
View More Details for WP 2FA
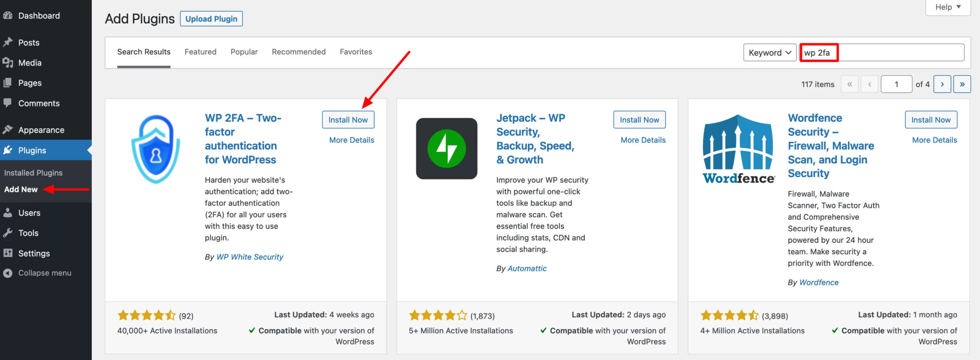pyautogui.click(x=352, y=140)
